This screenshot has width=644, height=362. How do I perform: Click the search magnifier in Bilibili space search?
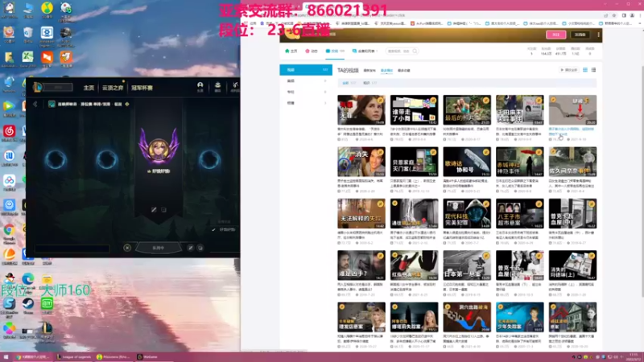[x=415, y=51]
